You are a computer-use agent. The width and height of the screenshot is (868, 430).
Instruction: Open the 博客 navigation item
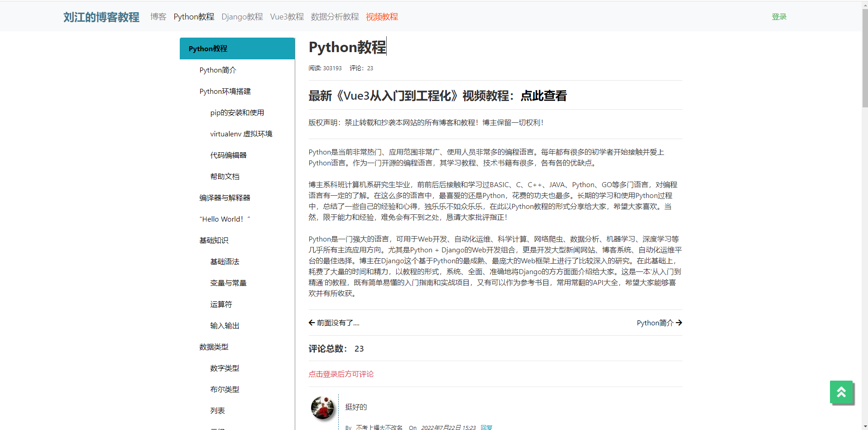coord(158,17)
